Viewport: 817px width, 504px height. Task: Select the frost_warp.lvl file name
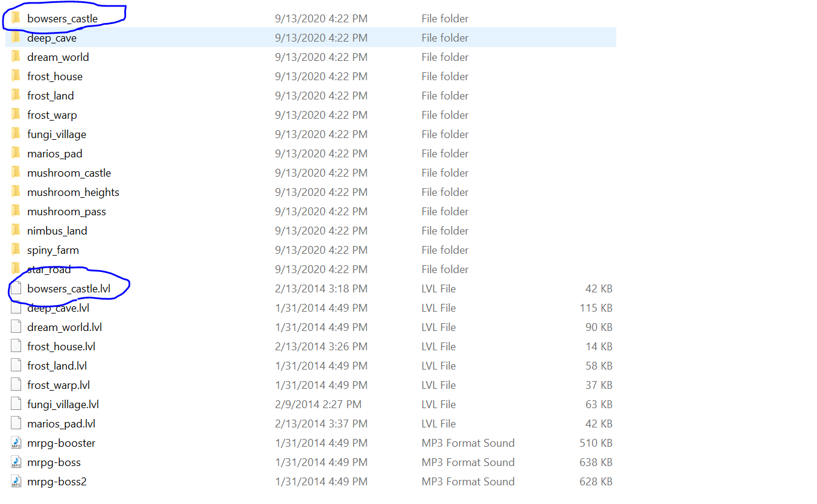[58, 385]
